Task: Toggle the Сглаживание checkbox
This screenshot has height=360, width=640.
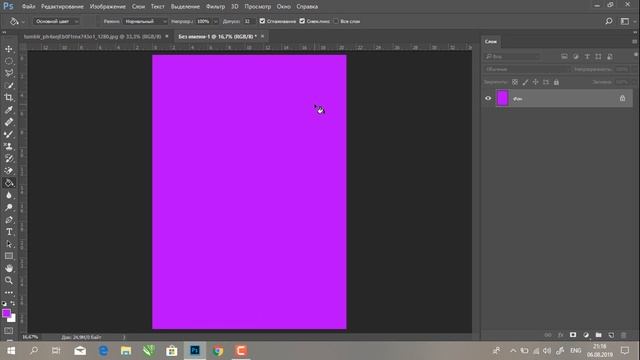Action: (262, 21)
